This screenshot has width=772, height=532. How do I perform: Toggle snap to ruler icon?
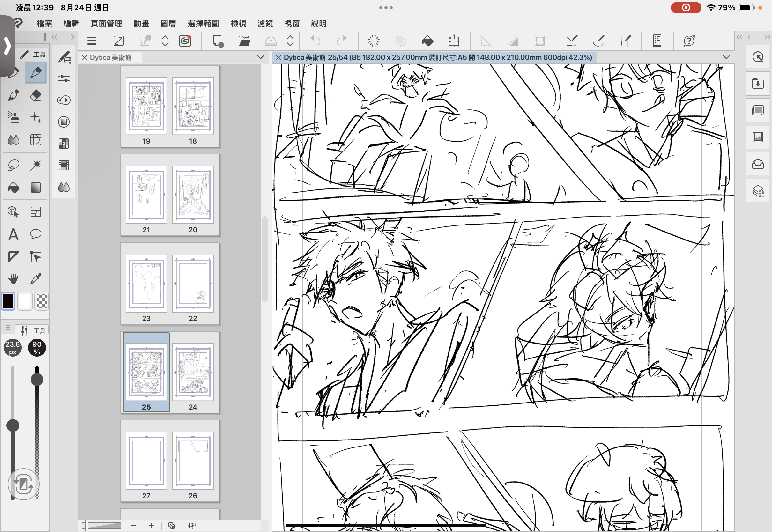point(572,41)
